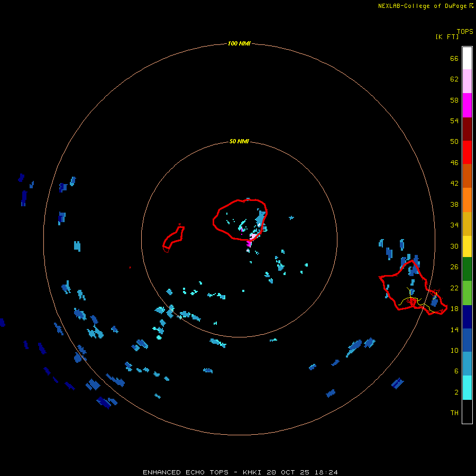The height and width of the screenshot is (476, 476).
Task: Click the dark red swatch at 50-54
Action: click(467, 129)
